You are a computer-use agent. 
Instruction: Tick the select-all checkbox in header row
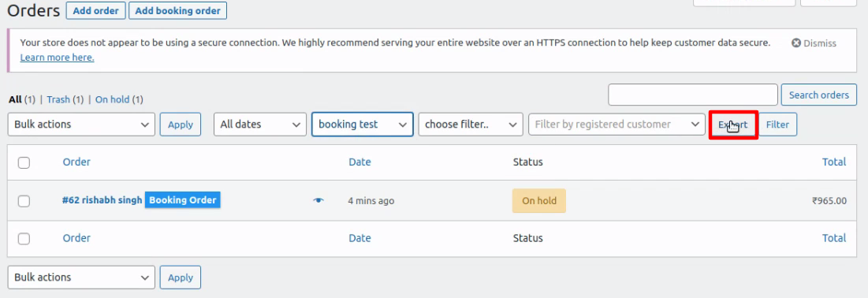coord(24,163)
